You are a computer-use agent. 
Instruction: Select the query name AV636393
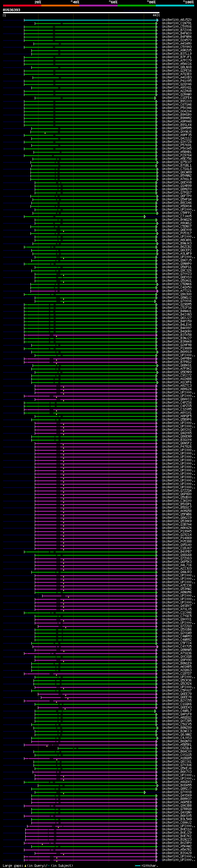(11, 10)
